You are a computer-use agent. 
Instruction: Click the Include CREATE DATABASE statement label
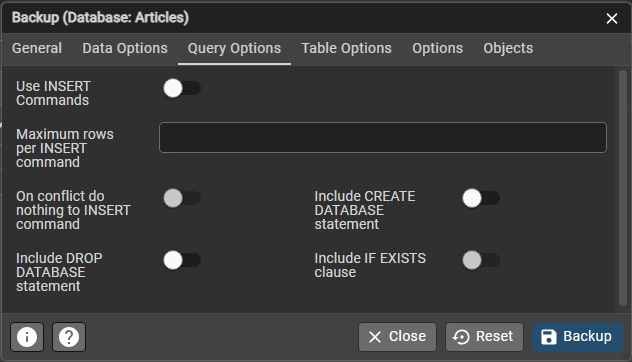coord(365,210)
